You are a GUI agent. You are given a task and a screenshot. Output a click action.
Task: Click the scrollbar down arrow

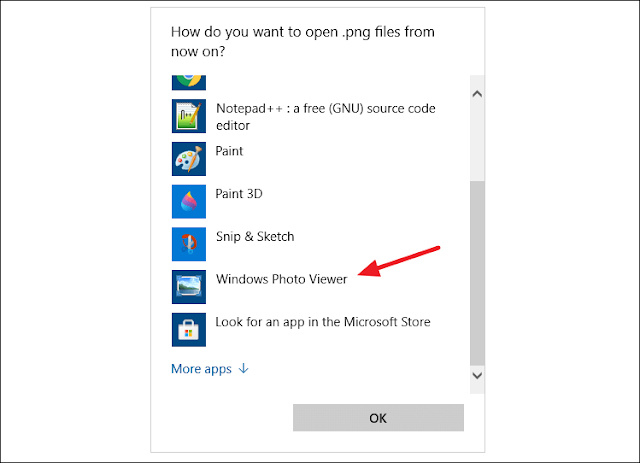click(477, 375)
